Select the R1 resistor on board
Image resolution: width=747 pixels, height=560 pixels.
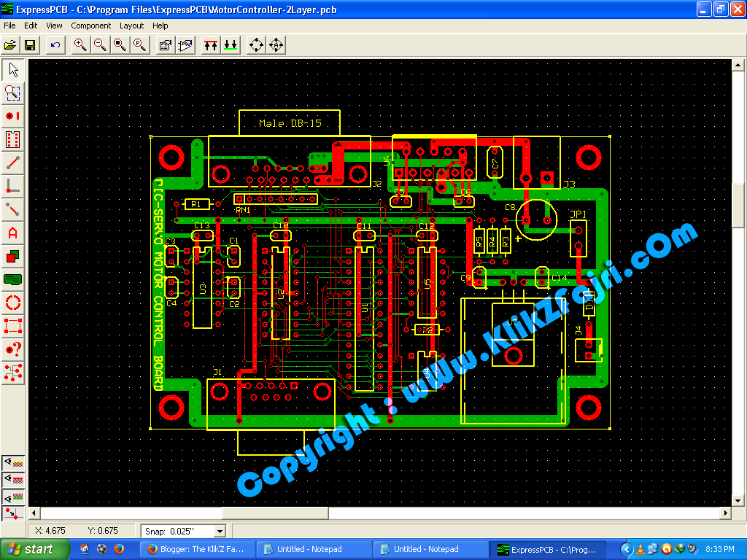[x=196, y=204]
